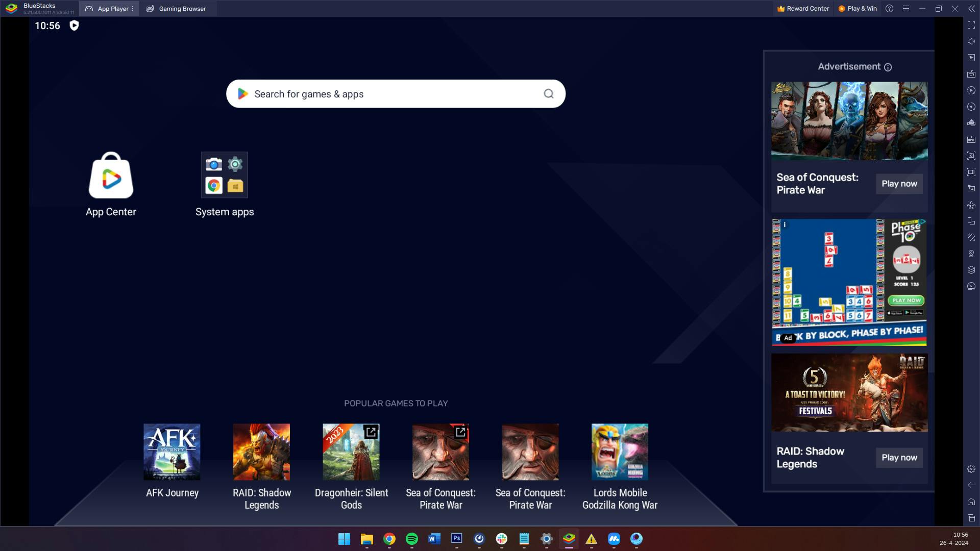Open the Install APK sidebar icon
This screenshot has width=980, height=551.
coord(971,139)
